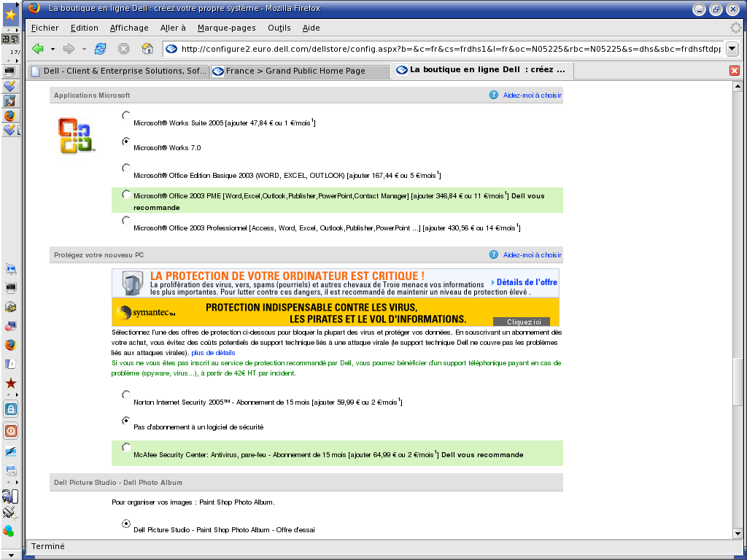This screenshot has height=560, width=747.
Task: Click the red star launcher icon
Action: (x=10, y=384)
